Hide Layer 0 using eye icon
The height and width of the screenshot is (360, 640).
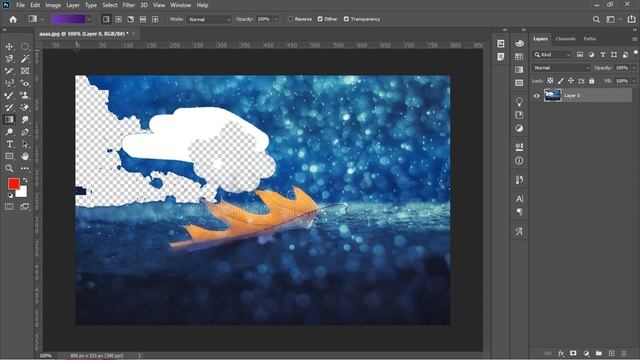coord(537,96)
